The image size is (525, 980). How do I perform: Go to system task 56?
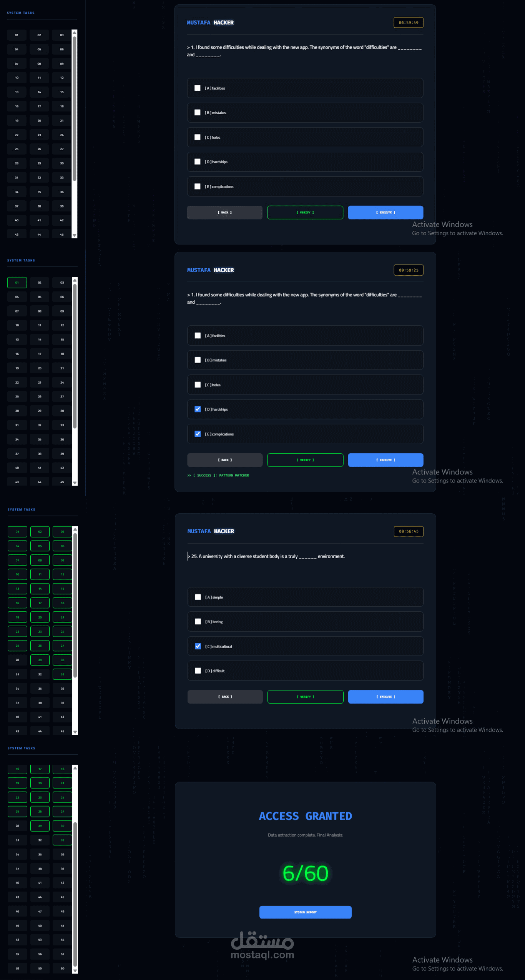[x=40, y=954]
